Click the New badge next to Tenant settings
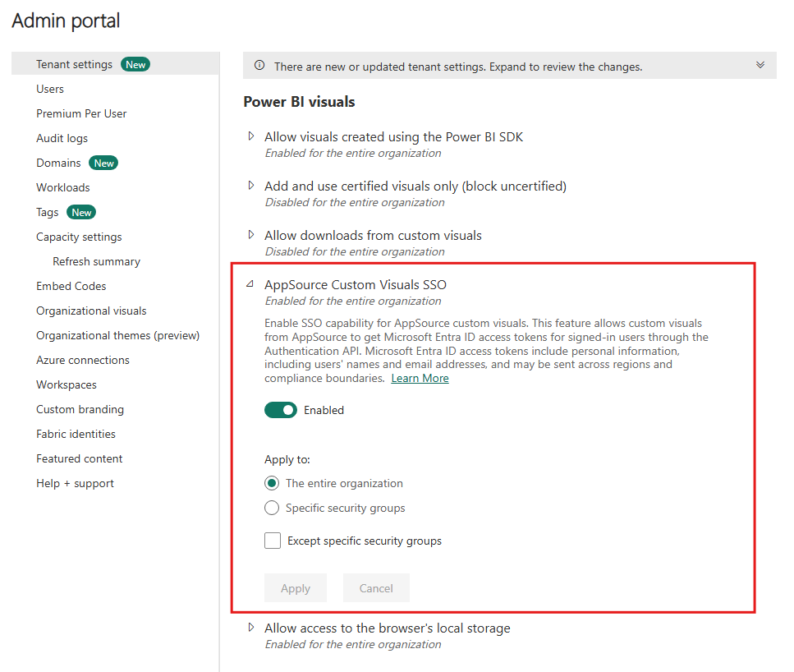Viewport: 794px width, 672px height. coord(135,63)
